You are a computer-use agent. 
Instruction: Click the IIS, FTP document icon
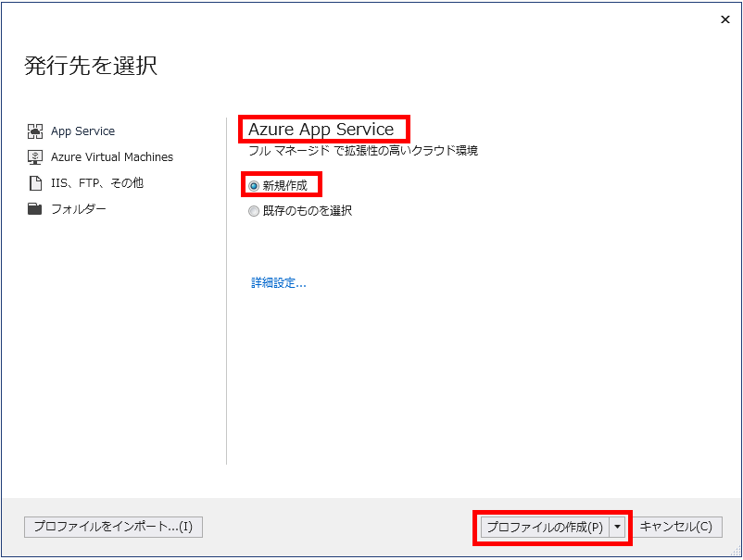click(x=35, y=183)
